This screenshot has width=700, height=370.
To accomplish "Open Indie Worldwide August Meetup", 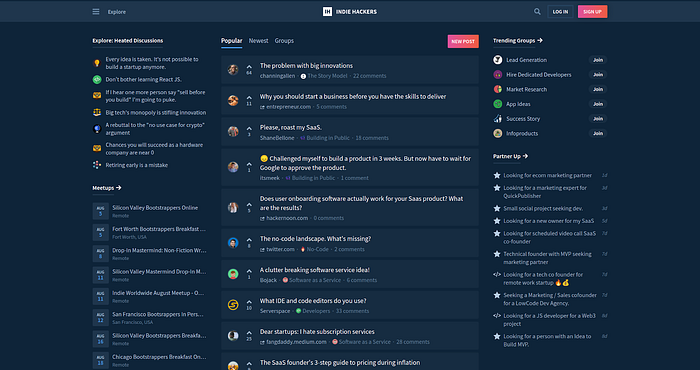I will (x=158, y=293).
